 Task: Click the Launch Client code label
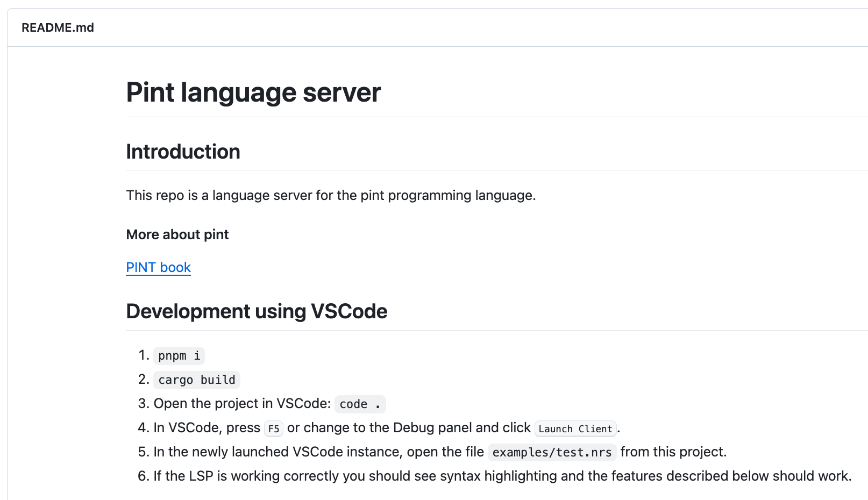click(x=575, y=428)
